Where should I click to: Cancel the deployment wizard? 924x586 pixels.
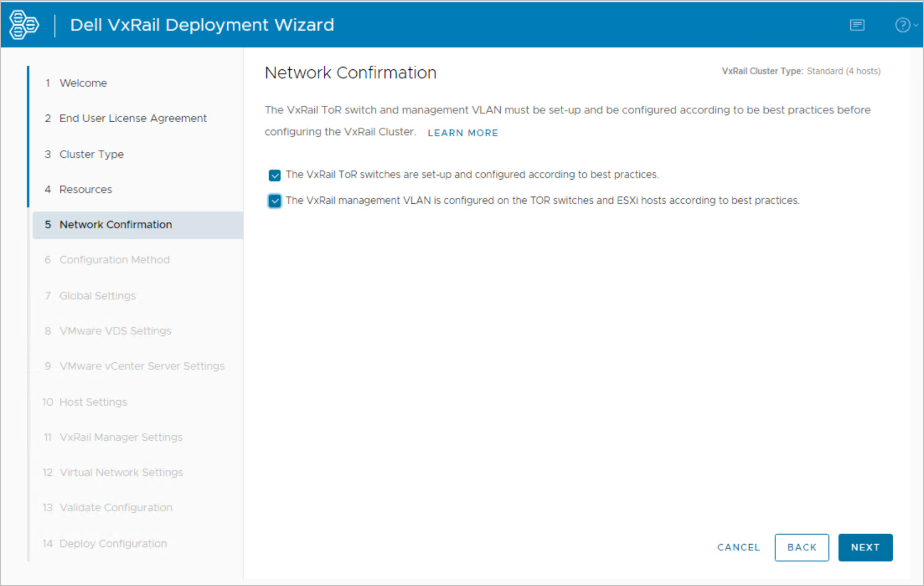(x=738, y=547)
